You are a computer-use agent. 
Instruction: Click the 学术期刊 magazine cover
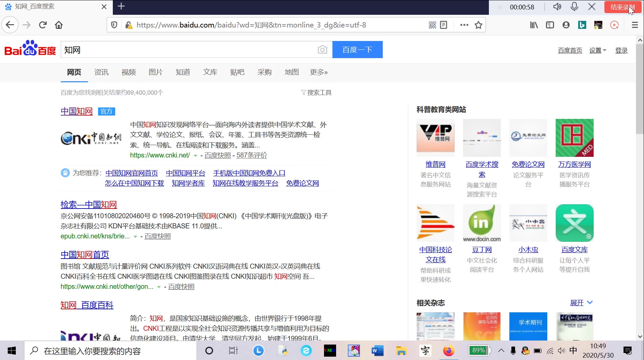tap(528, 326)
